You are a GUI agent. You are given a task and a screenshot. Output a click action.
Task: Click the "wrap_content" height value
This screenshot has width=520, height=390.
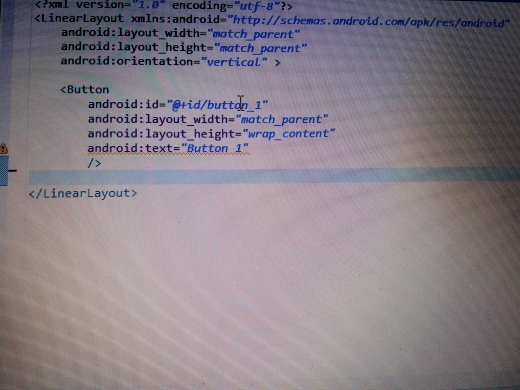[x=289, y=134]
